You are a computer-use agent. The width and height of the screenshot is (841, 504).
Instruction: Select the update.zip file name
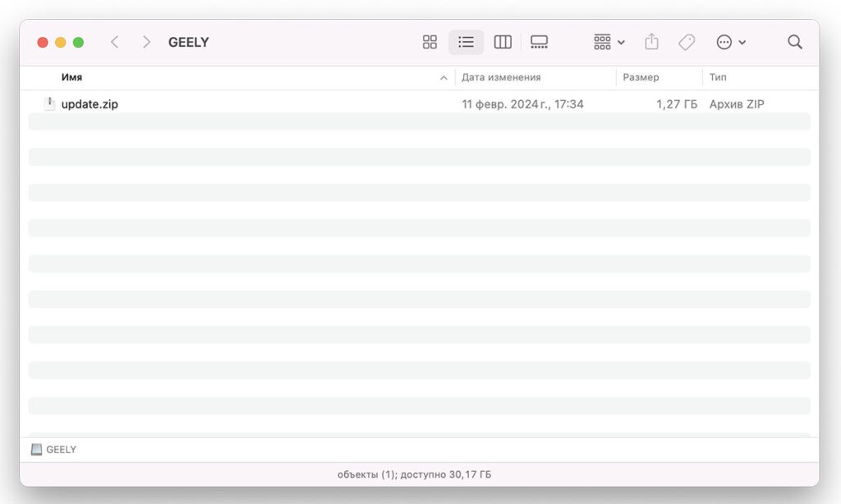(x=90, y=104)
